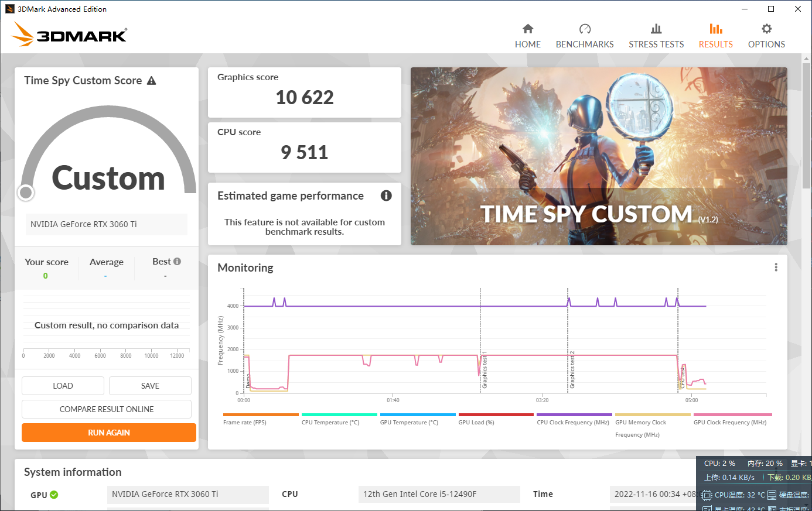The image size is (812, 511).
Task: Click the CPU Clock Frequency purple legend swatch
Action: 574,414
